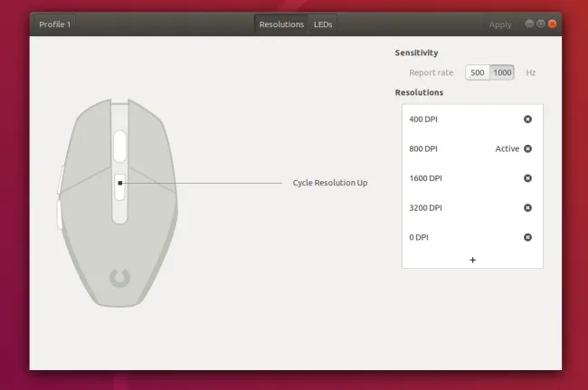
Task: Remove the 0 DPI resolution entry
Action: (527, 237)
